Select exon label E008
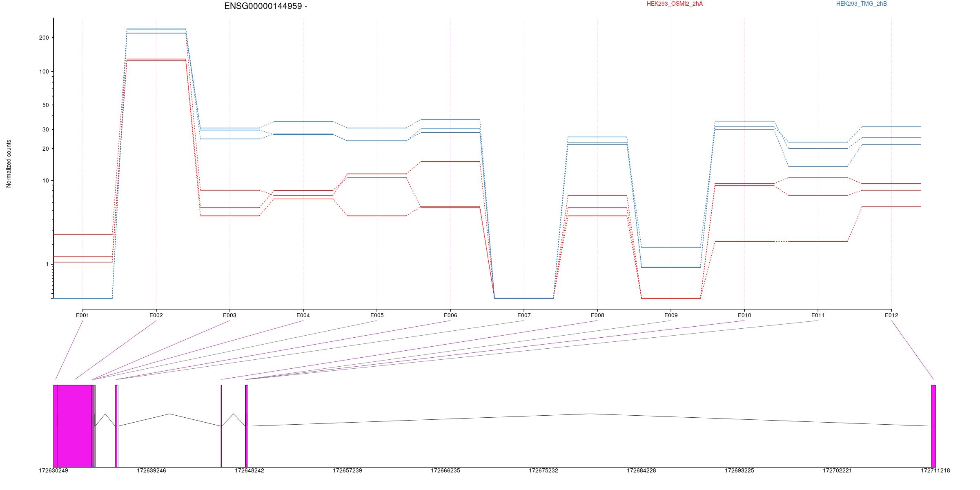The image size is (980, 490). click(597, 315)
